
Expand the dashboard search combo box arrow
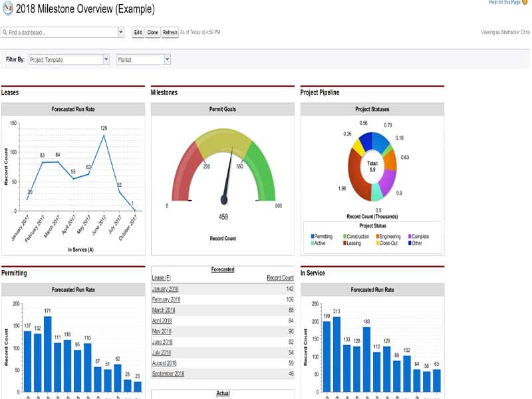tap(121, 31)
